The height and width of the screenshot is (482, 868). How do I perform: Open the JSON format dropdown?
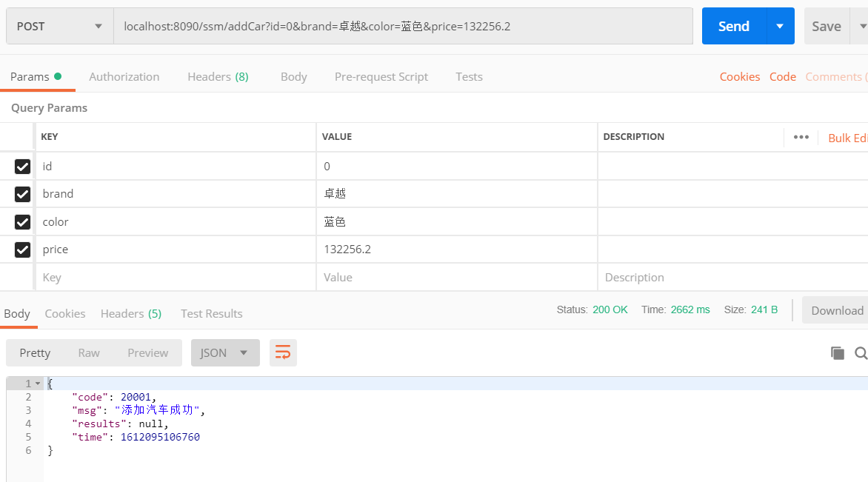click(225, 352)
